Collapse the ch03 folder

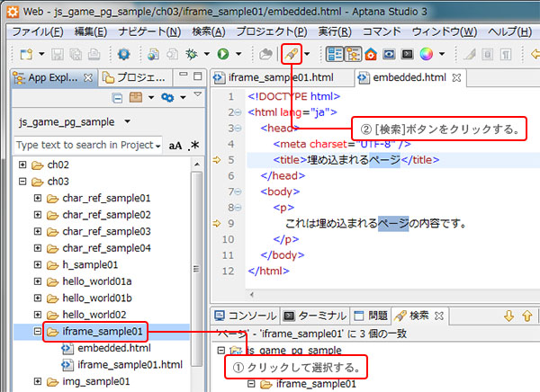click(22, 181)
